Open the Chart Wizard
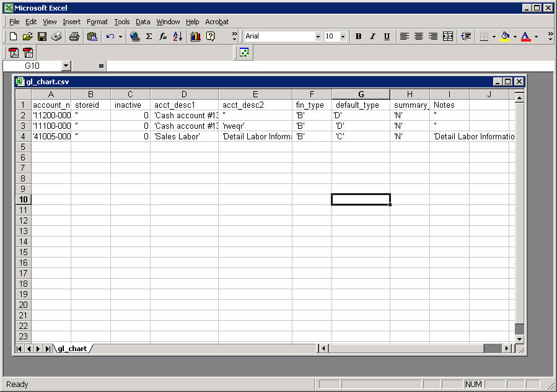The height and width of the screenshot is (392, 557). click(195, 37)
